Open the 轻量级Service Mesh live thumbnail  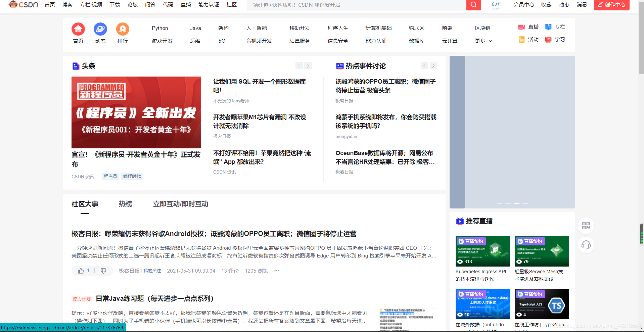542,251
